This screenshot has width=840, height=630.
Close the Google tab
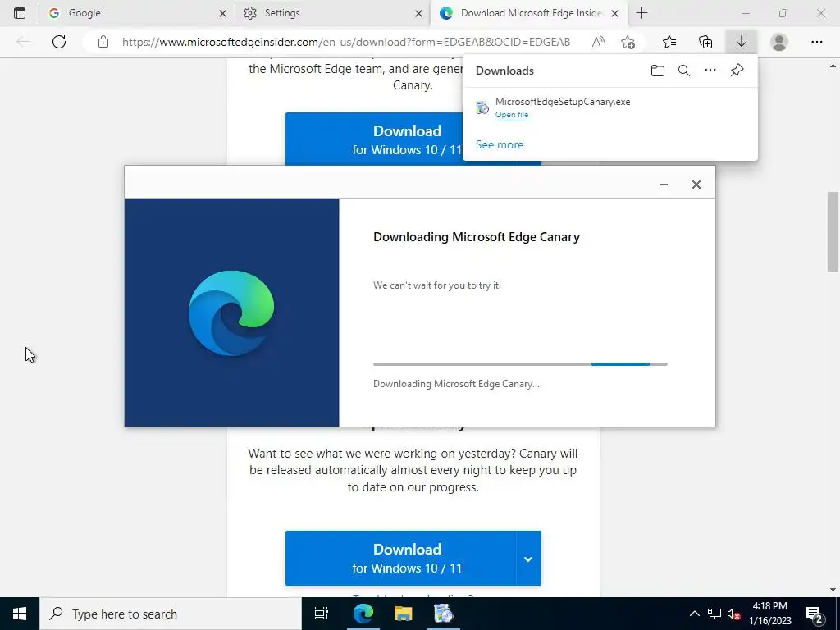click(223, 13)
